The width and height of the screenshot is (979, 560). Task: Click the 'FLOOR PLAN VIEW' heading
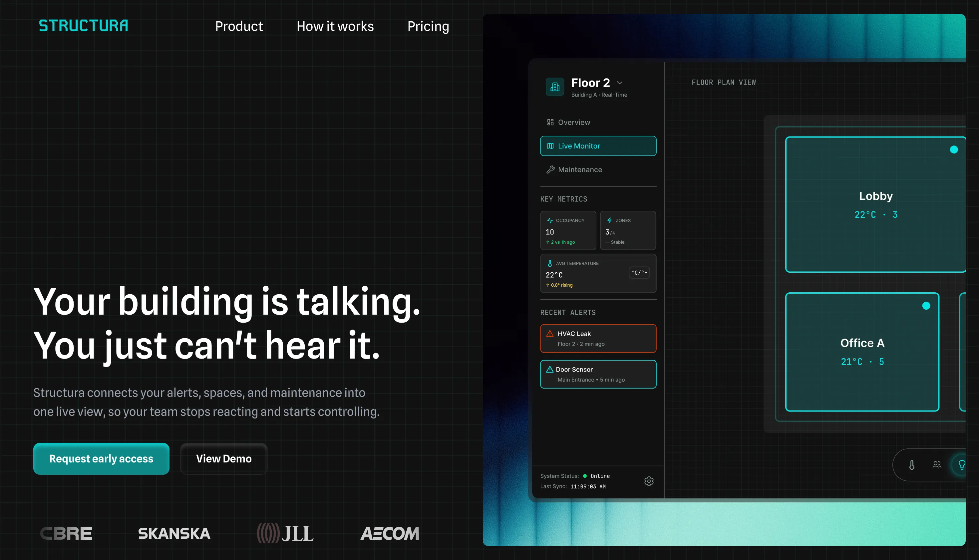click(724, 82)
